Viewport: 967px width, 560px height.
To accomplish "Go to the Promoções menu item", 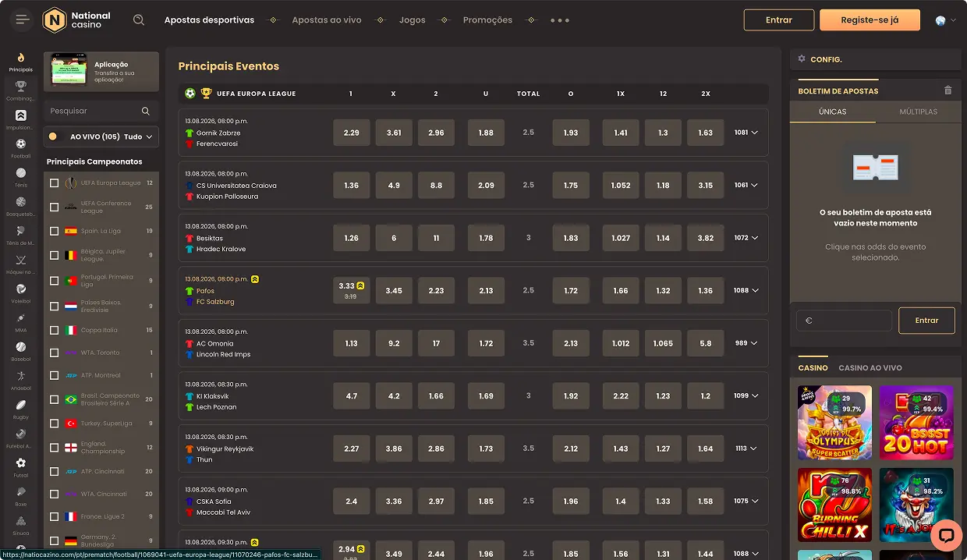I will 487,20.
